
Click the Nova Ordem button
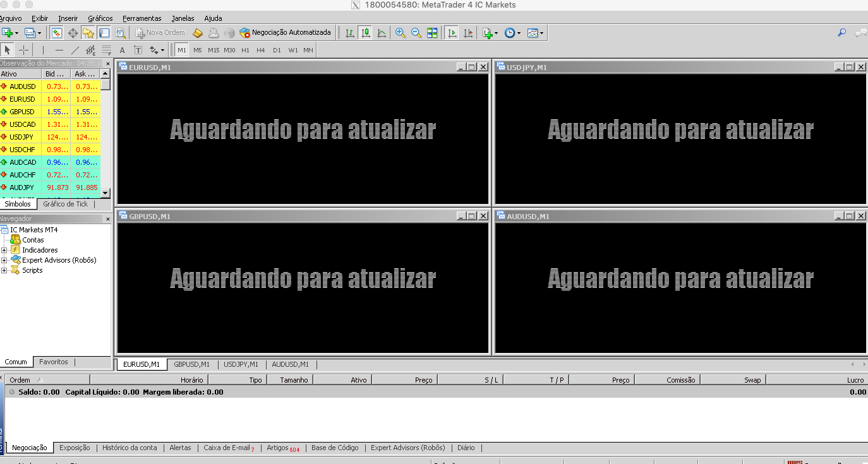click(160, 33)
